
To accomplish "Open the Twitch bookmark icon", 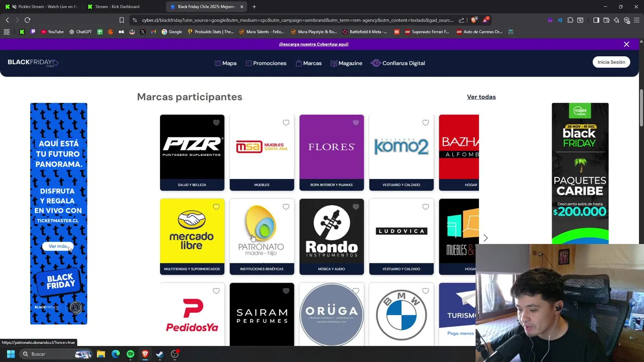I will tap(33, 32).
